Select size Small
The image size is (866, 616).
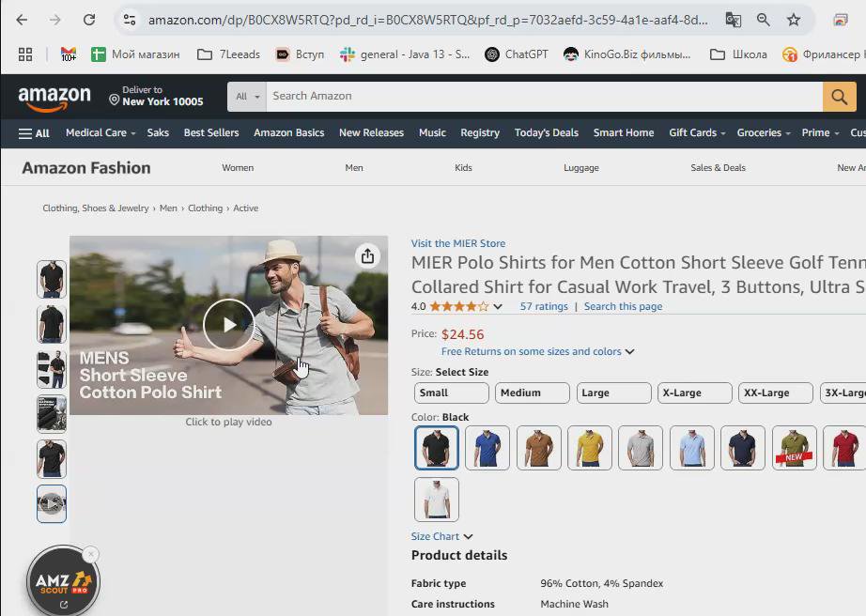point(451,393)
